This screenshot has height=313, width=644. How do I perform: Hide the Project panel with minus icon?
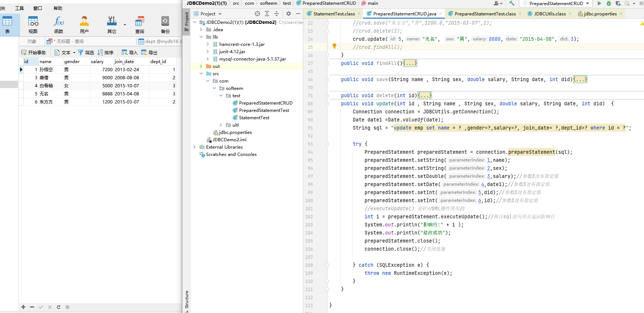click(x=298, y=14)
